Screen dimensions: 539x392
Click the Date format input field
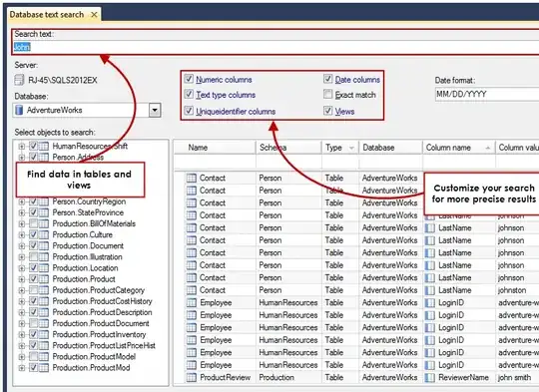coord(487,94)
